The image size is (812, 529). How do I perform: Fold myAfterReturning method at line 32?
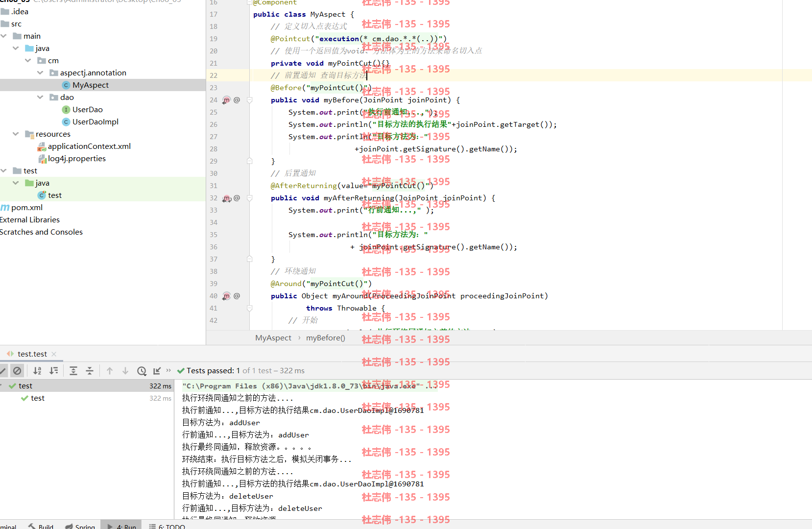(x=250, y=198)
